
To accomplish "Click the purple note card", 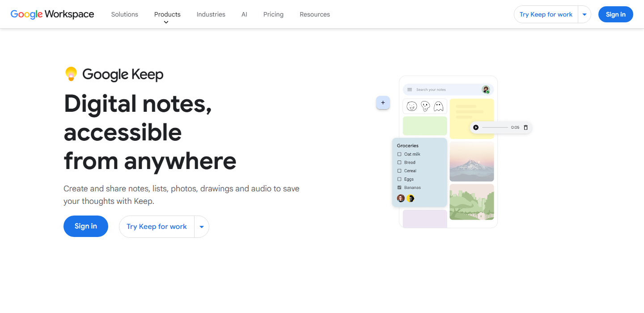I will (x=425, y=219).
